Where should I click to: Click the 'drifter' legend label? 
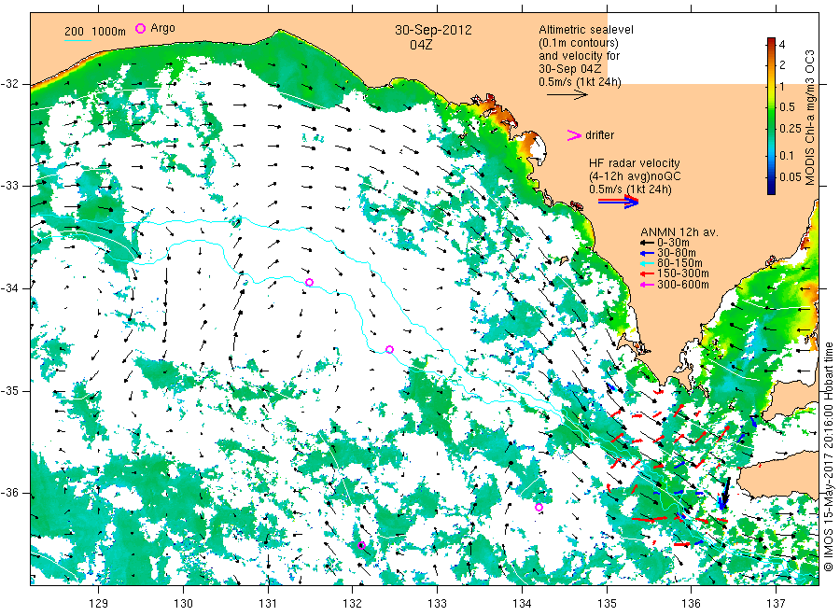point(599,135)
